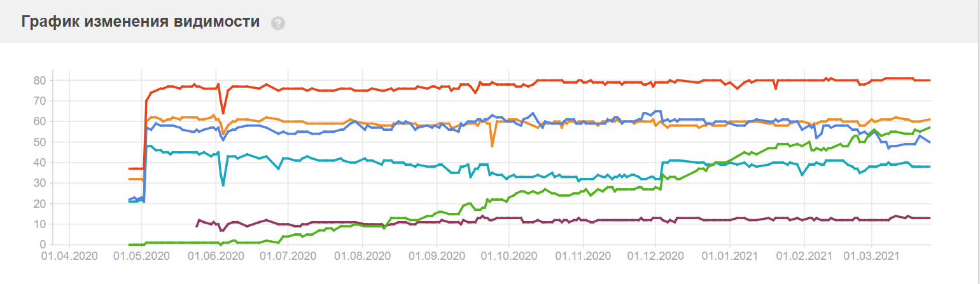Click the orange line's deep dip before 01.10.2020

point(492,146)
